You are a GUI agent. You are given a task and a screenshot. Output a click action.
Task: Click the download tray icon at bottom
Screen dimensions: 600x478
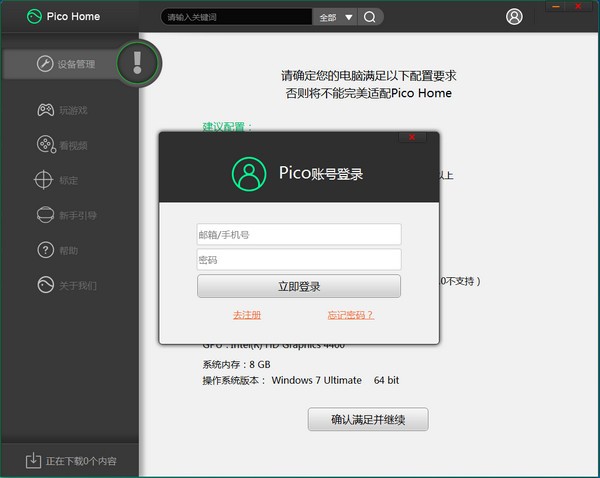[33, 460]
